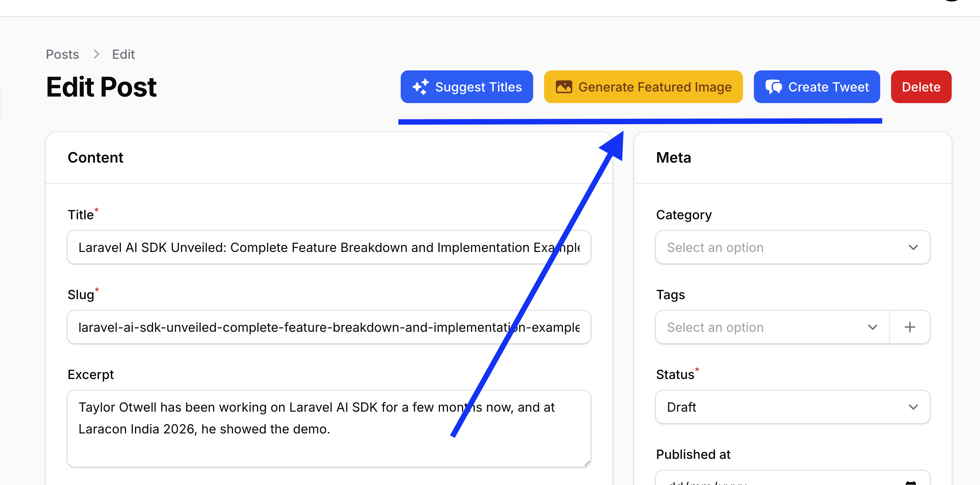
Task: Click the plus icon beside Tags
Action: (910, 327)
